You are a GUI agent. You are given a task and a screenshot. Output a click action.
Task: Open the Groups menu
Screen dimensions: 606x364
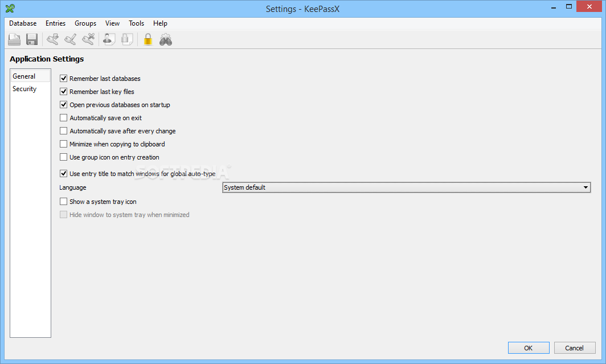(85, 23)
